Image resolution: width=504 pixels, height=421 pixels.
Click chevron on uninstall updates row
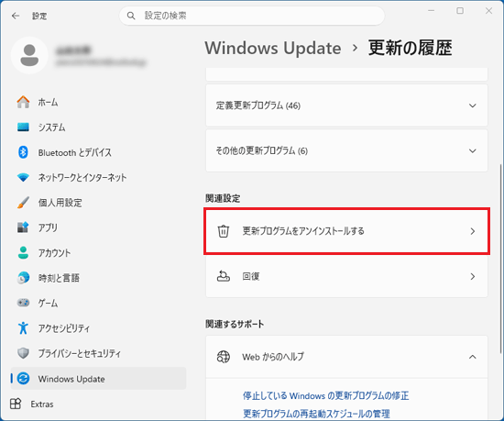point(472,231)
